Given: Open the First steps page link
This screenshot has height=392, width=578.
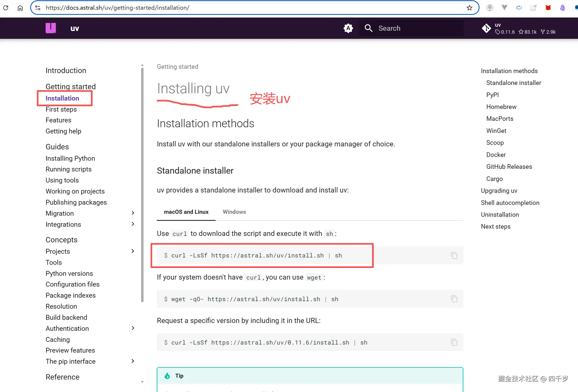Looking at the screenshot, I should 61,109.
